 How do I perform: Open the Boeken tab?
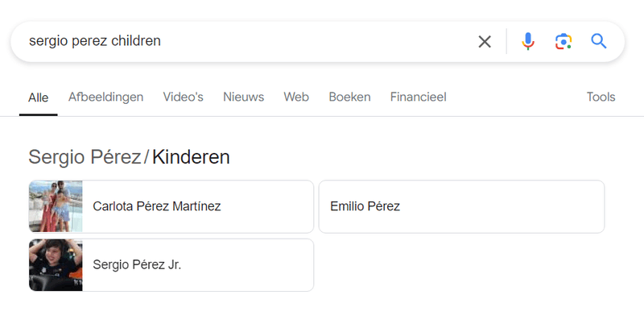click(x=349, y=97)
